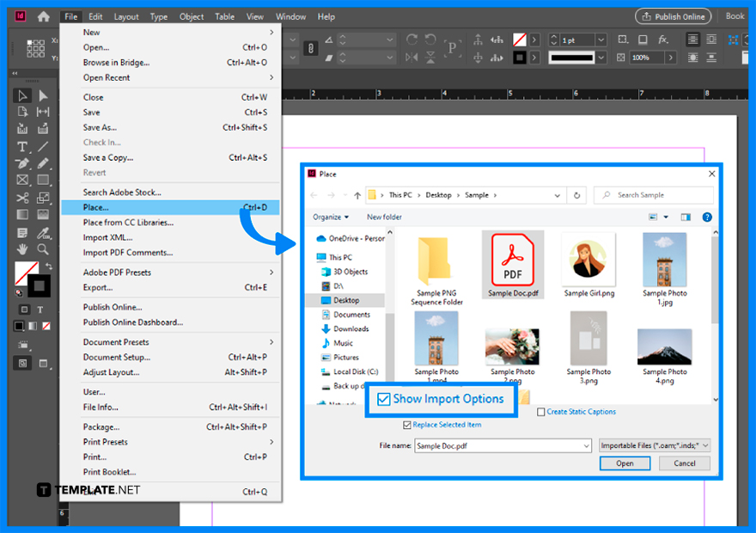Open the stroke weight dropdown showing 1 pt
The image size is (756, 533).
tap(601, 40)
